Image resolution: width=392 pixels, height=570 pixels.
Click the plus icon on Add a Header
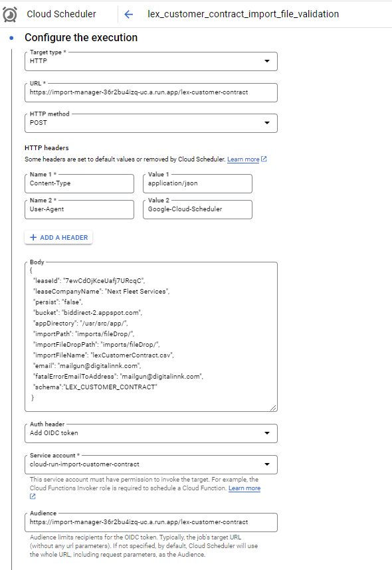tap(33, 237)
